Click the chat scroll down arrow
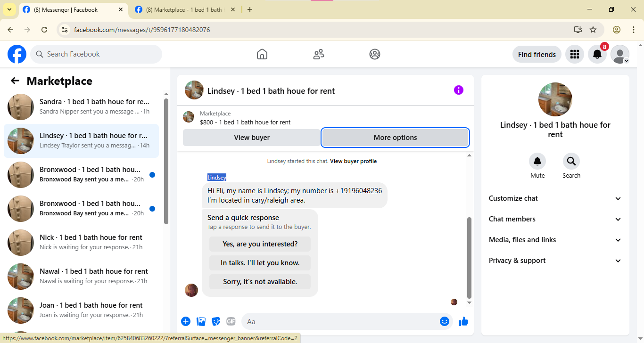 pyautogui.click(x=469, y=302)
